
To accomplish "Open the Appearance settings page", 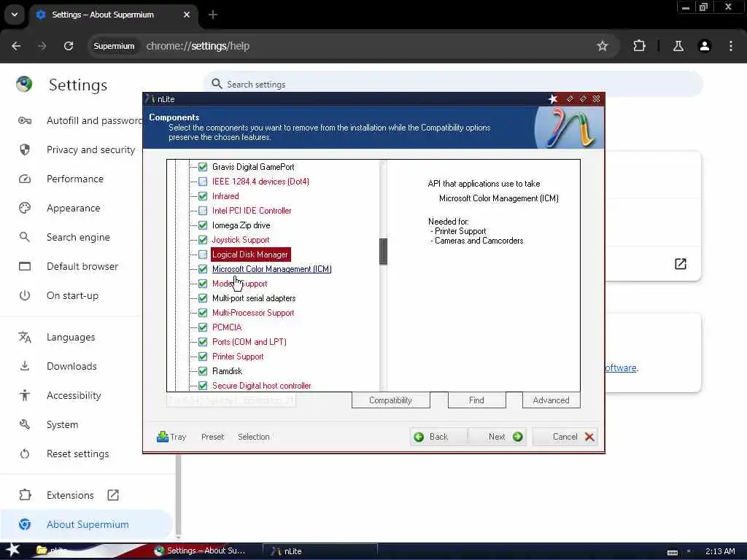I will tap(74, 208).
